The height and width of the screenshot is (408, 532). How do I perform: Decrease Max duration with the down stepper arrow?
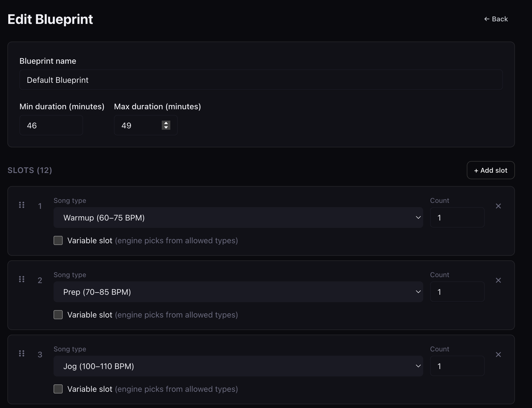[166, 127]
